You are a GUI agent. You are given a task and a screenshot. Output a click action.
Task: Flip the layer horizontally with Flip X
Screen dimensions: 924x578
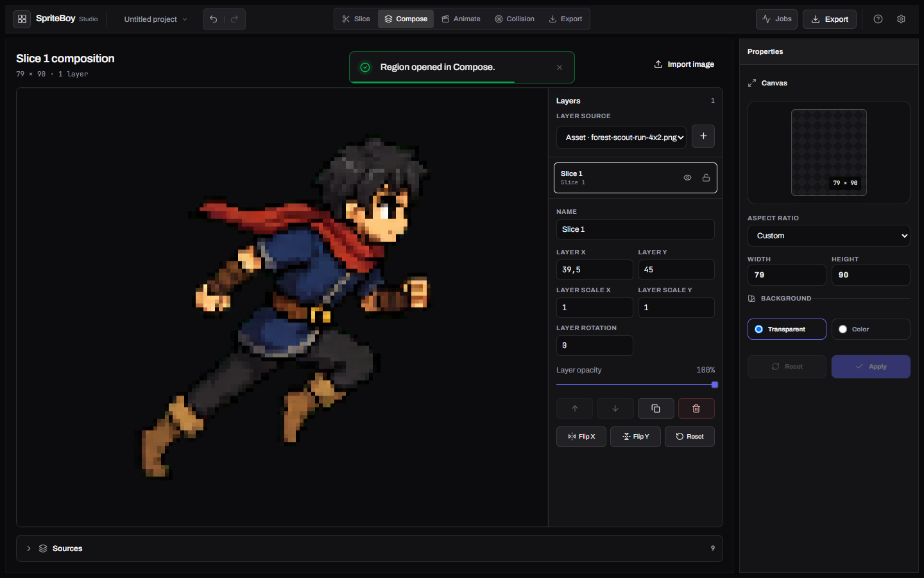tap(581, 437)
